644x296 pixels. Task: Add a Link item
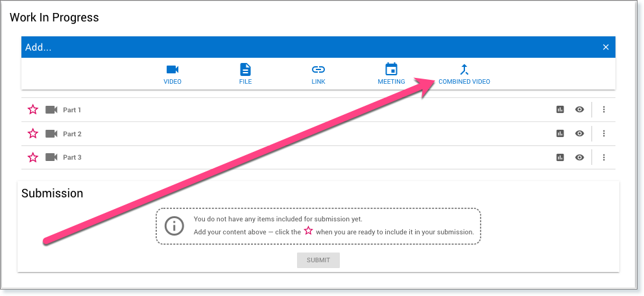point(318,70)
